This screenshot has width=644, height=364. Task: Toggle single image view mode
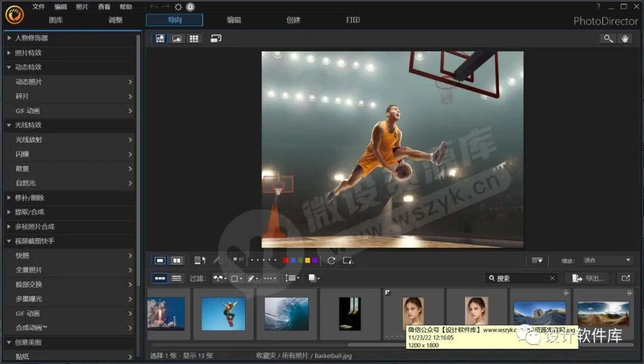tap(160, 260)
